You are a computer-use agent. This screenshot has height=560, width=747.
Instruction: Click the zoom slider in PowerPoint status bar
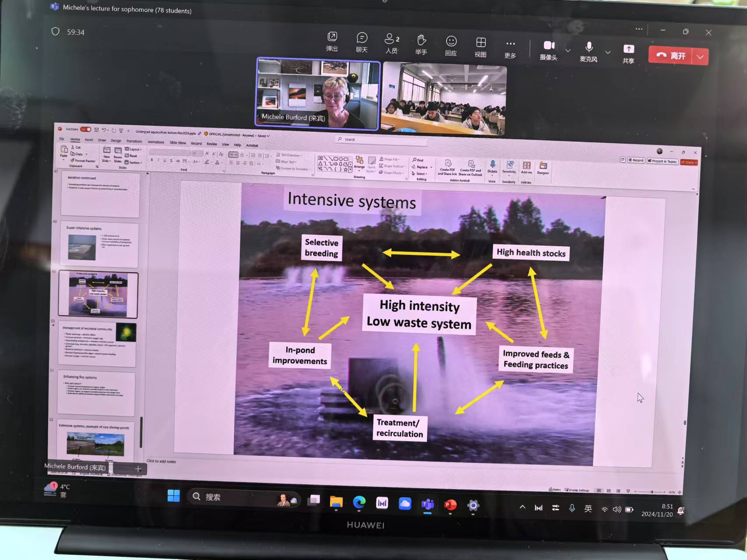tap(652, 492)
